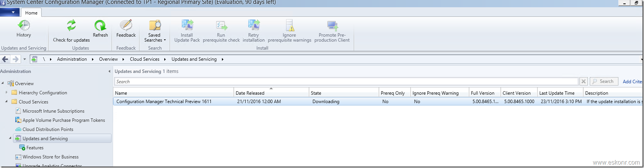Screen dimensions: 644x168
Task: Go forward using the navigation arrow
Action: coord(15,59)
